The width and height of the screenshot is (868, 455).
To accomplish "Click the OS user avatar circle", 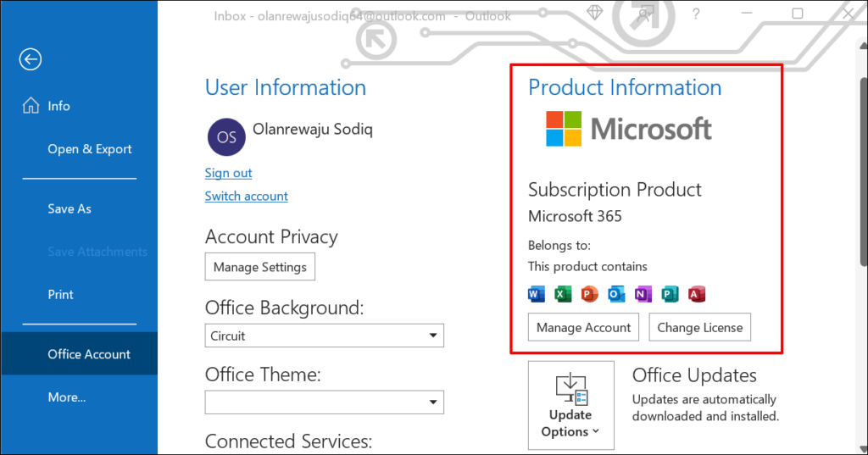I will (226, 136).
